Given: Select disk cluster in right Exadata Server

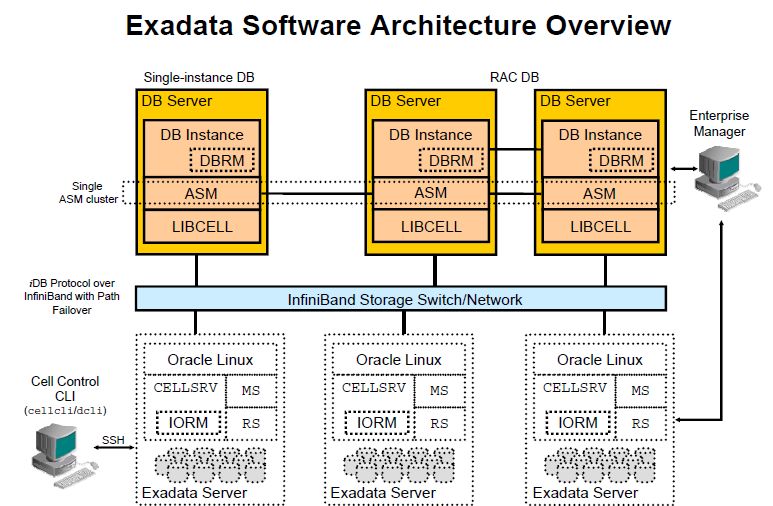Looking at the screenshot, I should click(x=600, y=465).
